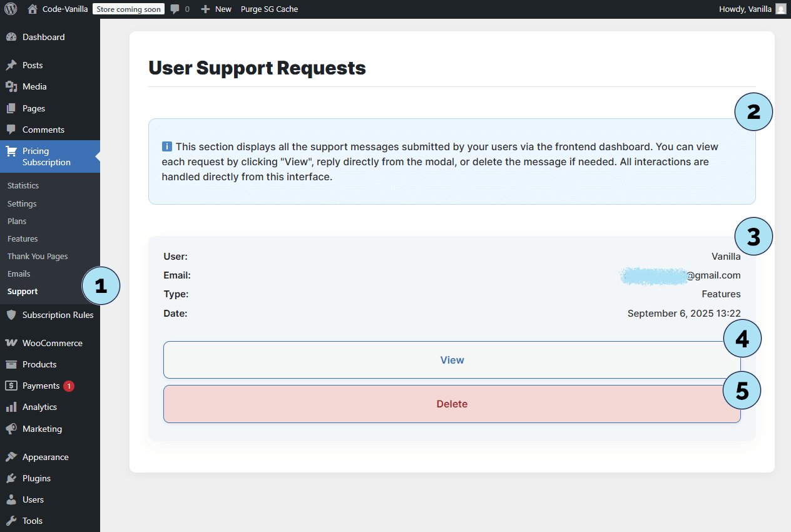Click the Subscription Rules shield icon
The image size is (791, 532).
point(11,315)
